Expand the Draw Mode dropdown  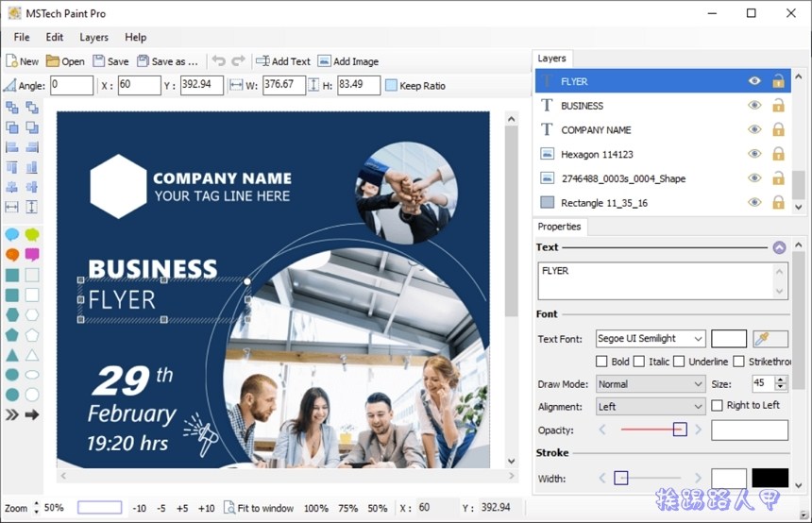[651, 384]
